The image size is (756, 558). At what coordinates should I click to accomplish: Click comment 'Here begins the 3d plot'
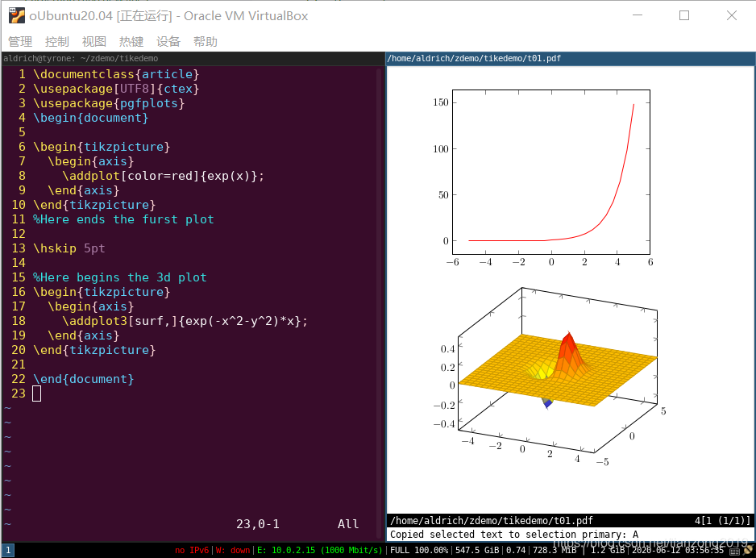(x=120, y=277)
